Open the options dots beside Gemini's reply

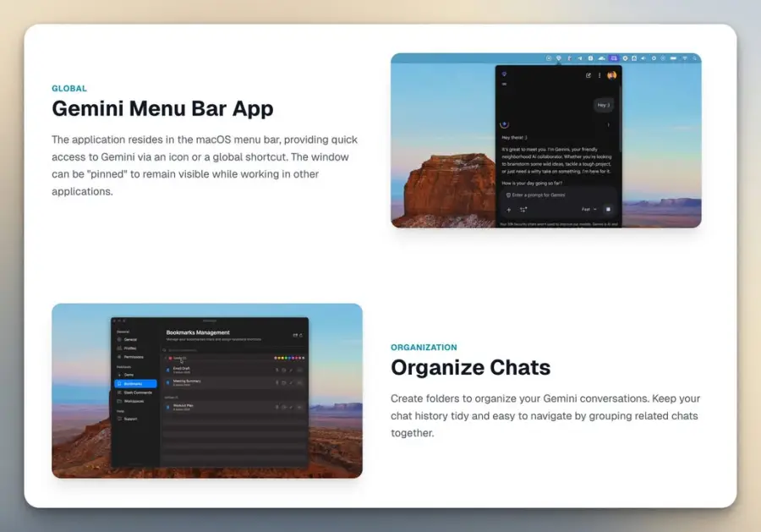coord(608,124)
